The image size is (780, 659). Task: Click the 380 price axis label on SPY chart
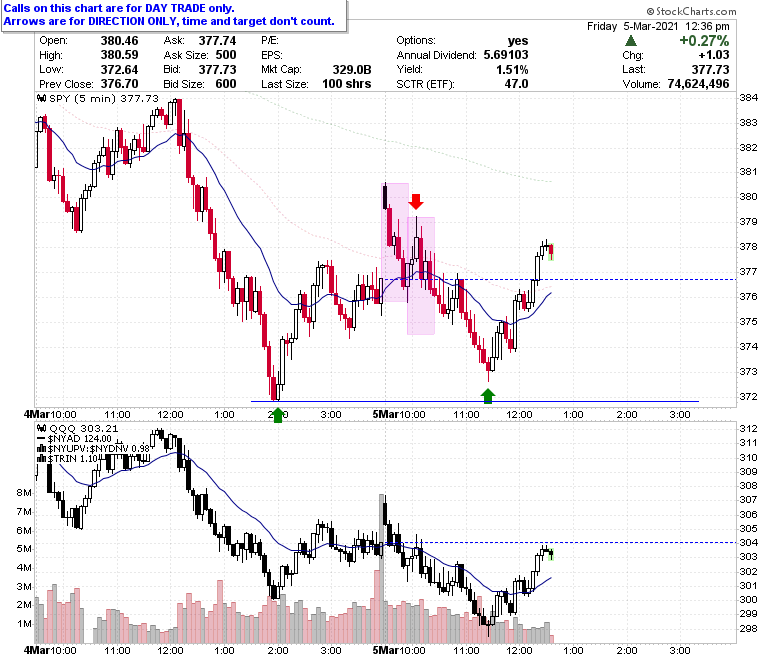[749, 196]
